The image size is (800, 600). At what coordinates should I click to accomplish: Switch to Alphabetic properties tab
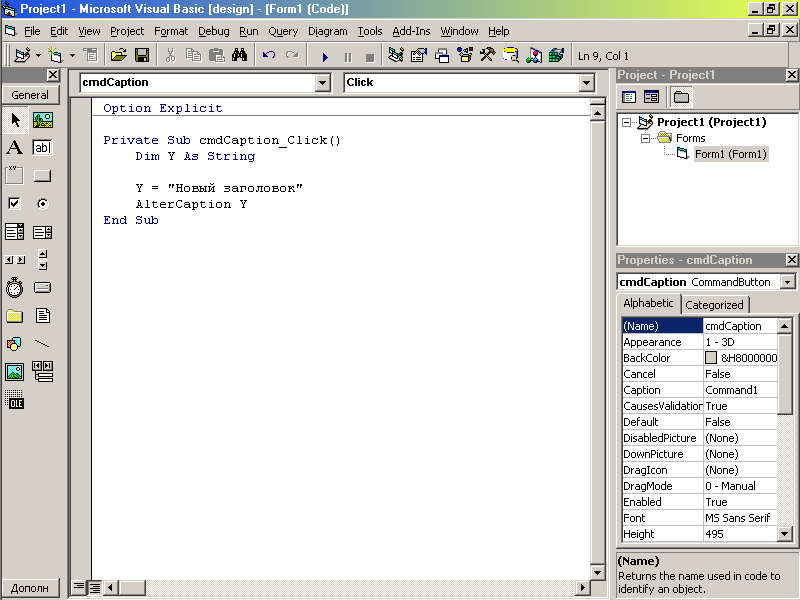pyautogui.click(x=648, y=303)
